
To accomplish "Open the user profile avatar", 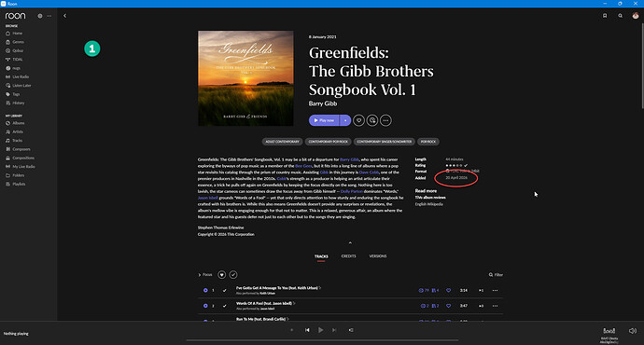I will (x=636, y=16).
